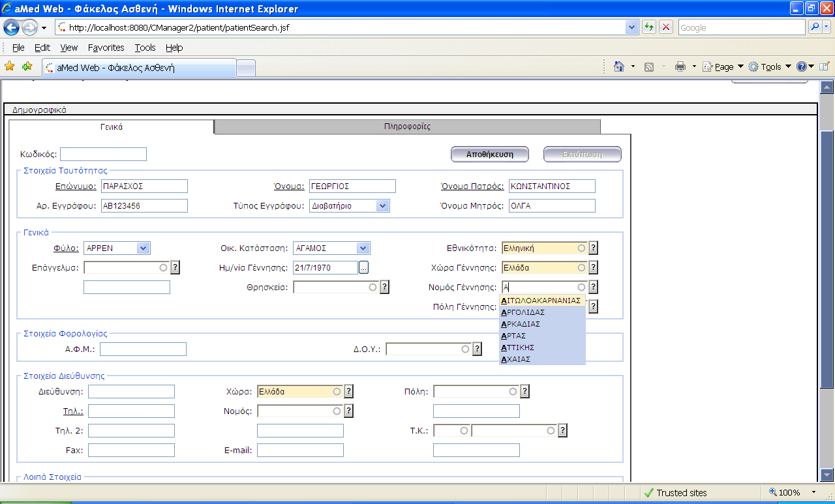The image size is (835, 504).
Task: Click the aMed Web browser tab
Action: (139, 68)
